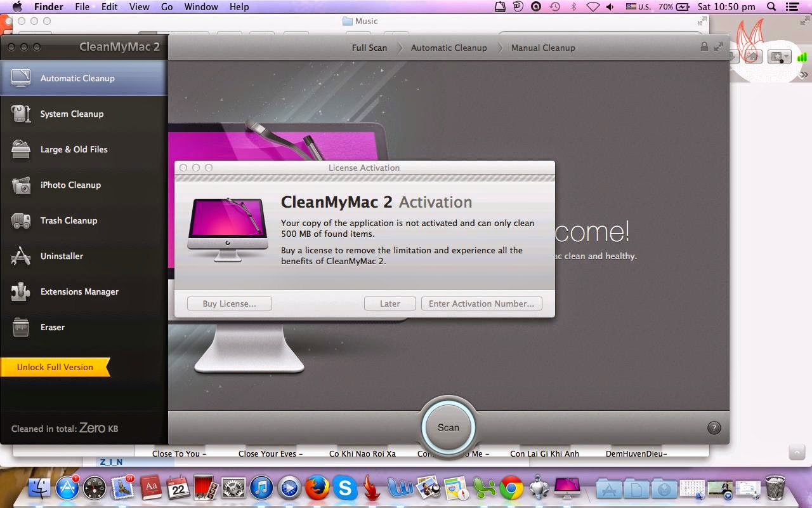Open the question mark help button

click(714, 428)
